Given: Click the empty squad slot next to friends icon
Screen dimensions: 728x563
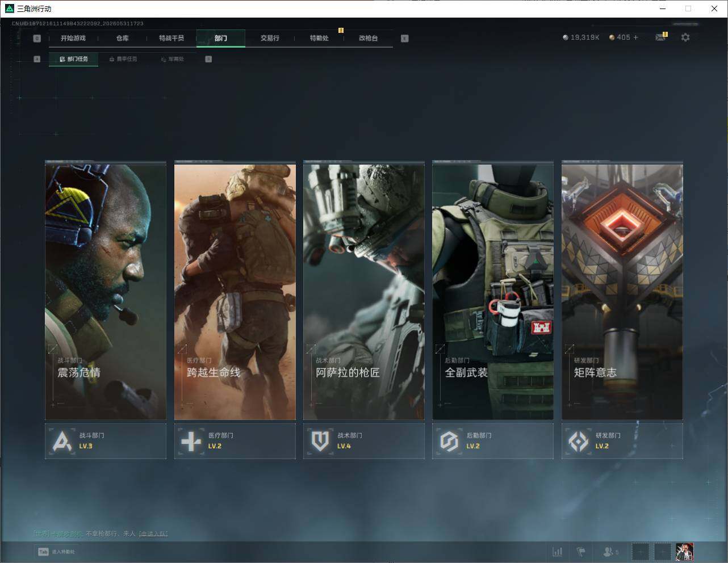Looking at the screenshot, I should (641, 552).
